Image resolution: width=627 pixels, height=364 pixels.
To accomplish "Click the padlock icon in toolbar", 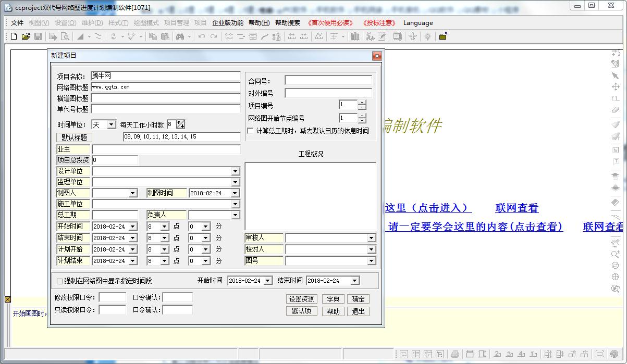I will [x=442, y=36].
